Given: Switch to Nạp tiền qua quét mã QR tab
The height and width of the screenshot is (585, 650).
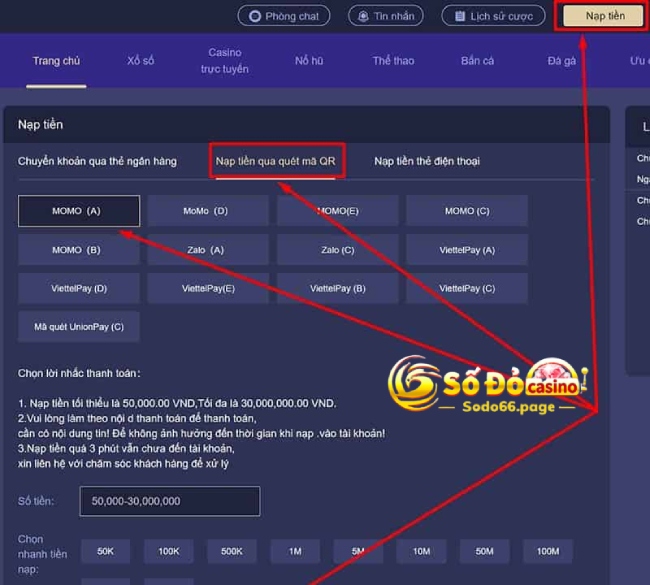Looking at the screenshot, I should (275, 161).
